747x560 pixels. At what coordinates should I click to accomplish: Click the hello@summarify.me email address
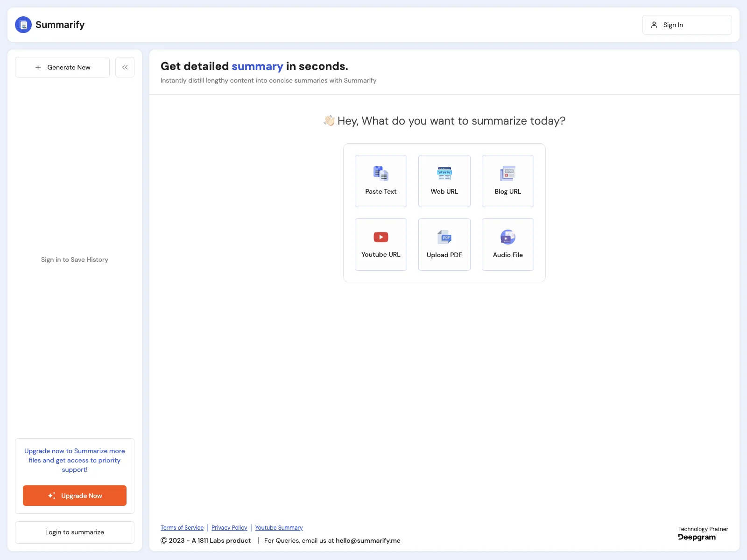click(368, 540)
